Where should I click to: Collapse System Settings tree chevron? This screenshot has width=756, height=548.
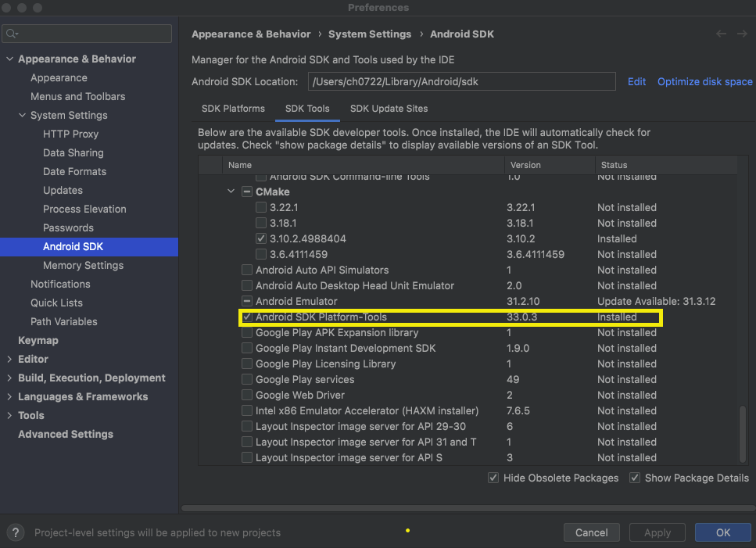(22, 115)
